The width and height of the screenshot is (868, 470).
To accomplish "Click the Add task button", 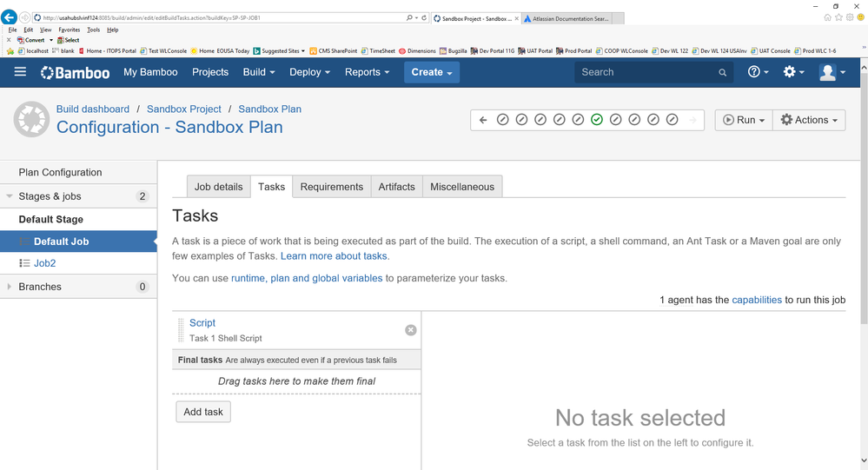I will (x=203, y=412).
